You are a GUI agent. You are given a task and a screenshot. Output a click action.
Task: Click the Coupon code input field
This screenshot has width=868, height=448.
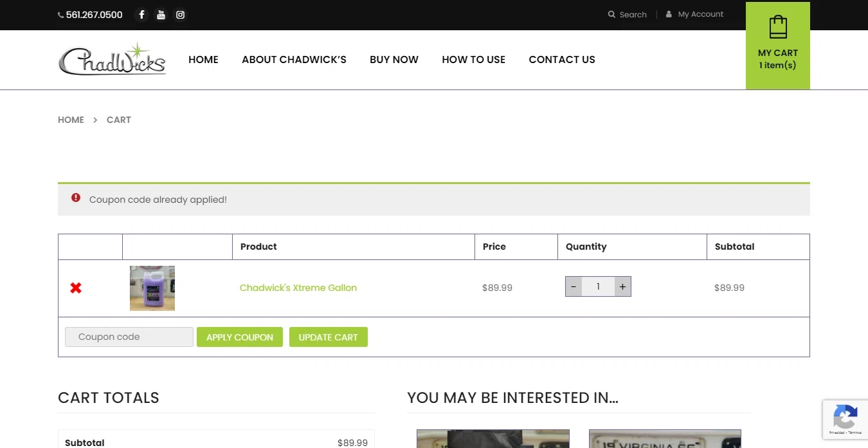pos(129,337)
